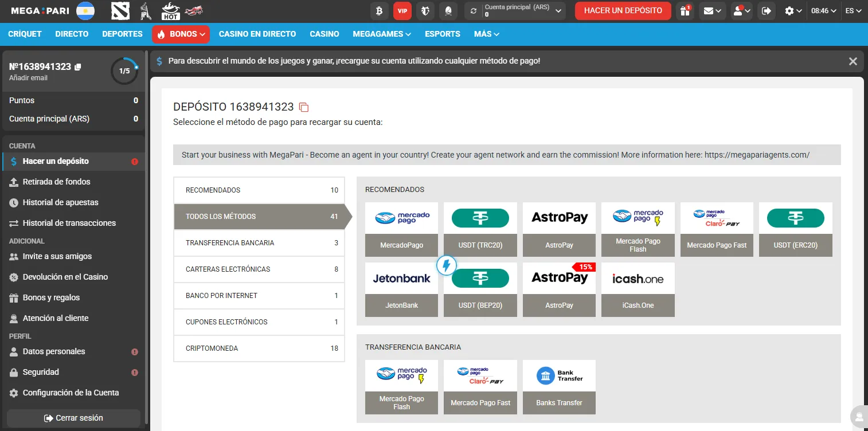Select the MercadoPago payment method
Viewport: 868px width, 431px height.
tap(401, 229)
